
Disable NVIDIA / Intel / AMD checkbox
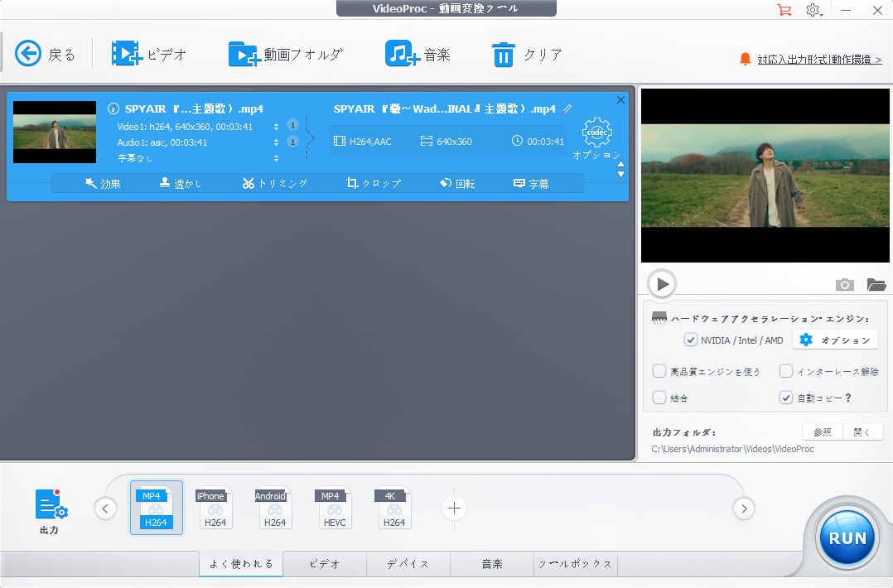pyautogui.click(x=690, y=340)
